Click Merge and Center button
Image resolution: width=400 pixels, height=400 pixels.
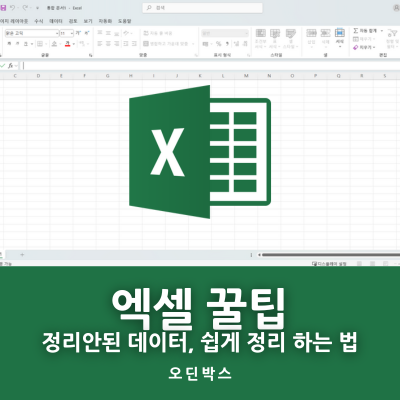coord(166,44)
